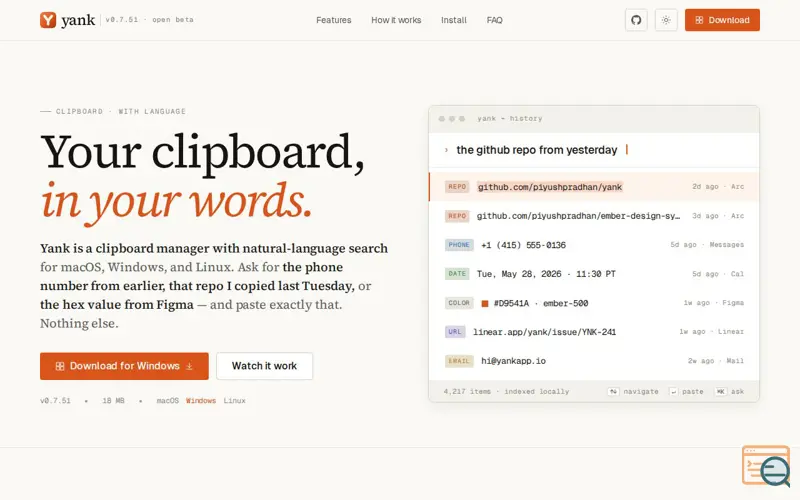Go to How it works section
This screenshot has width=800, height=500.
tap(396, 20)
